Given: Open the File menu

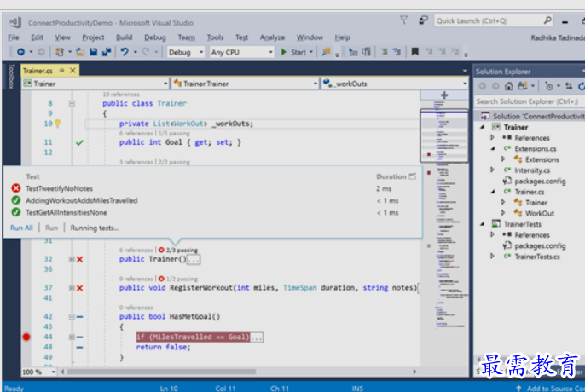Looking at the screenshot, I should tap(14, 37).
